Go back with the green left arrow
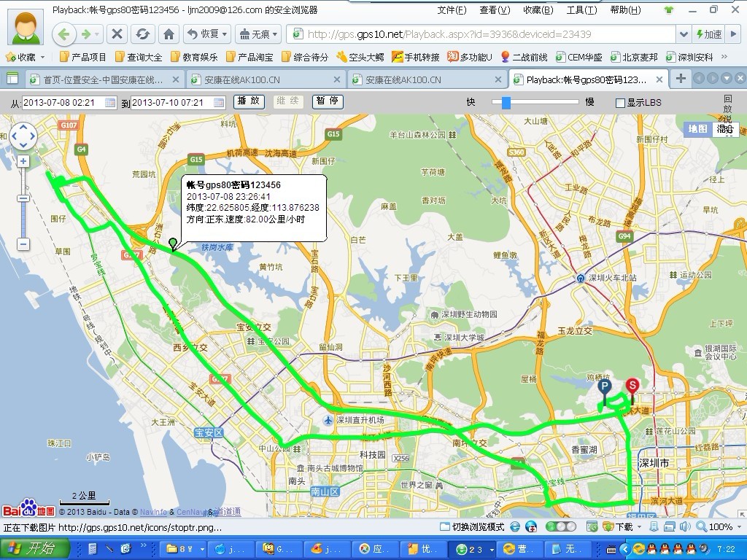 [64, 34]
